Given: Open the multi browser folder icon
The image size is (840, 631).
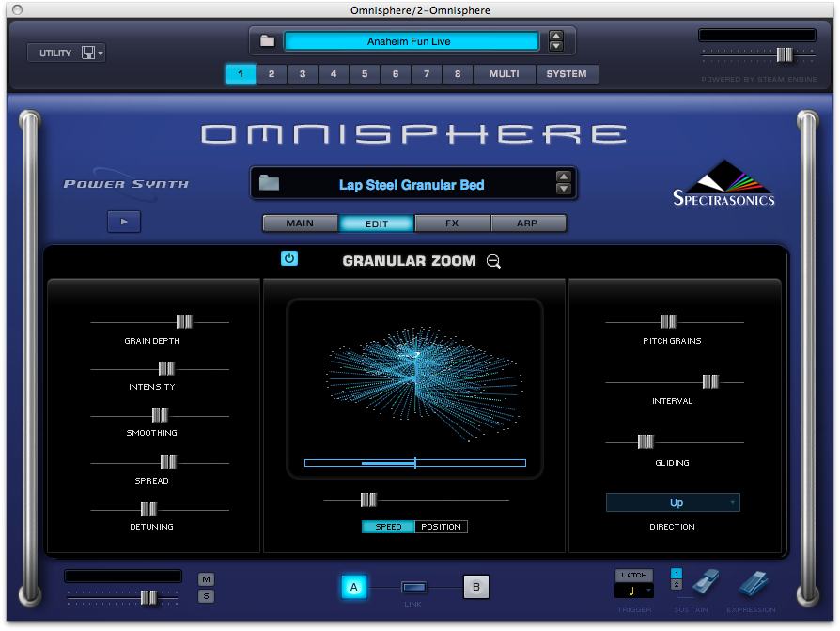Looking at the screenshot, I should (268, 41).
